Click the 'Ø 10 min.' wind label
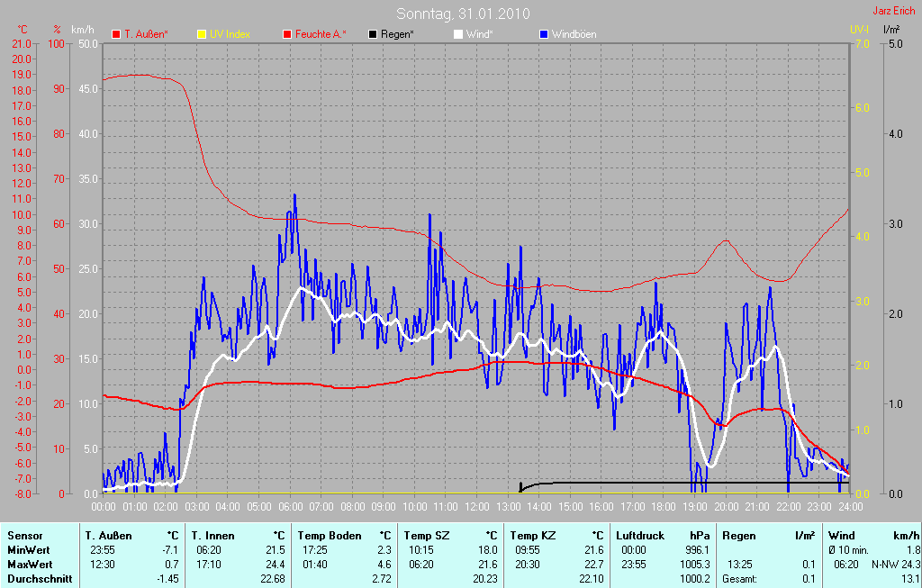This screenshot has width=922, height=588. click(848, 550)
